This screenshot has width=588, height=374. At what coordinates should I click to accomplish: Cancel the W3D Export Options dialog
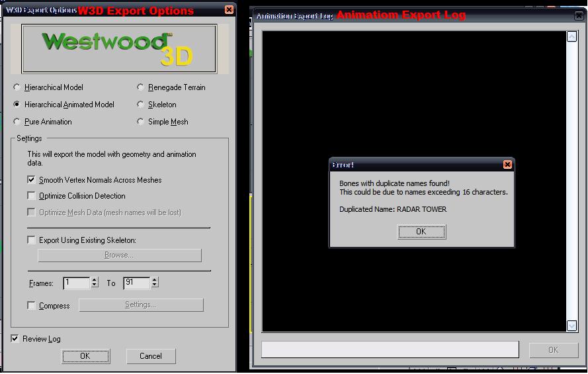click(151, 356)
